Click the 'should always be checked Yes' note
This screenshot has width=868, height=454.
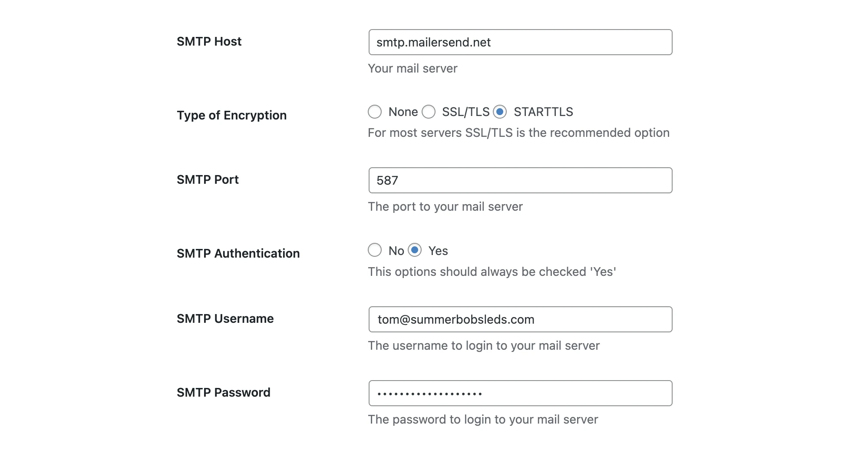tap(492, 272)
